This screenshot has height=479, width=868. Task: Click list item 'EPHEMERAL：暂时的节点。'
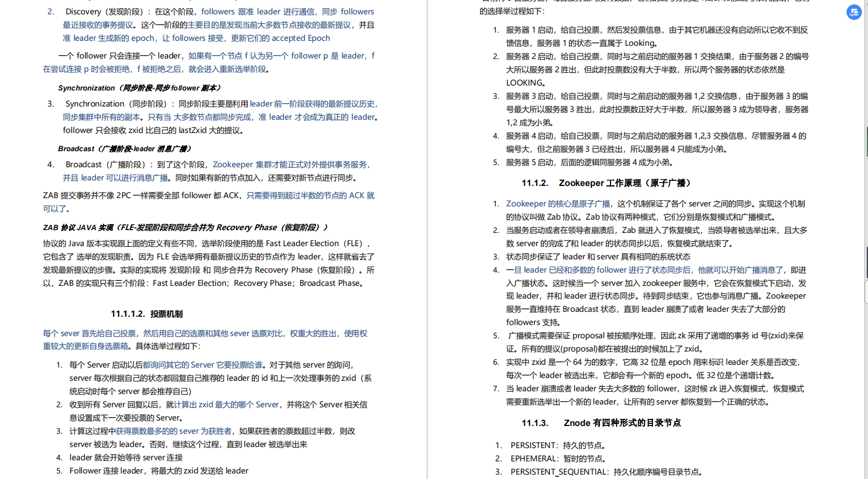tap(558, 459)
